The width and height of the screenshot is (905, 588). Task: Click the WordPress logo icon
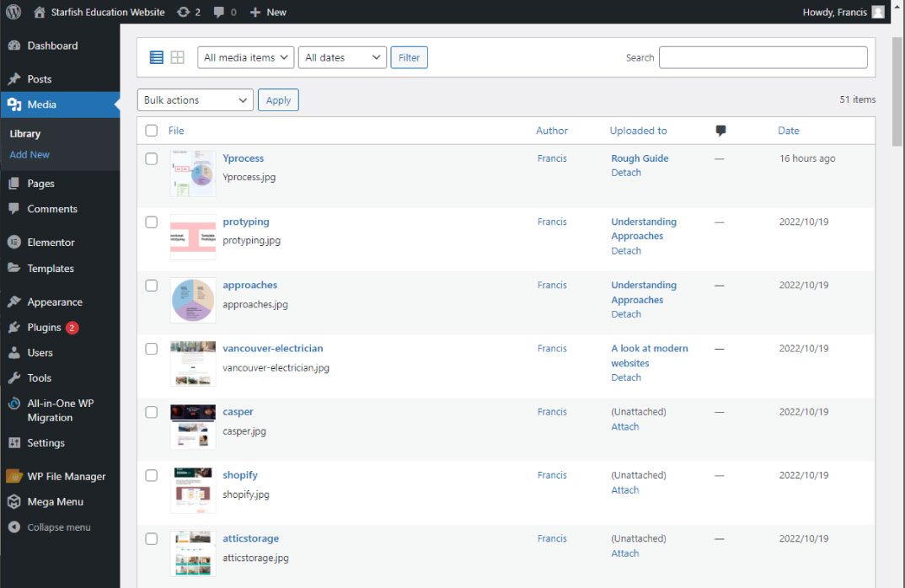[x=13, y=12]
